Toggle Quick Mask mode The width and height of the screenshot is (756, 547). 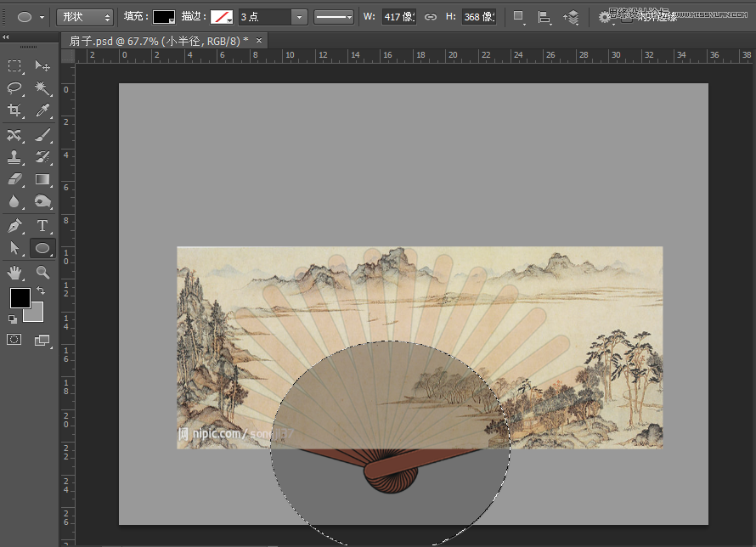(x=14, y=340)
